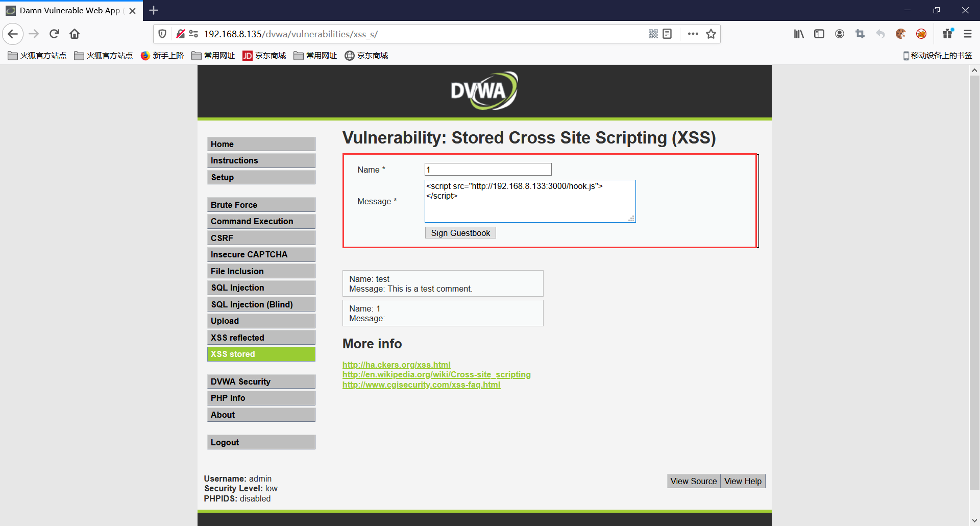Open Home in DVWA menu
Screen dimensions: 980x526
click(x=261, y=144)
